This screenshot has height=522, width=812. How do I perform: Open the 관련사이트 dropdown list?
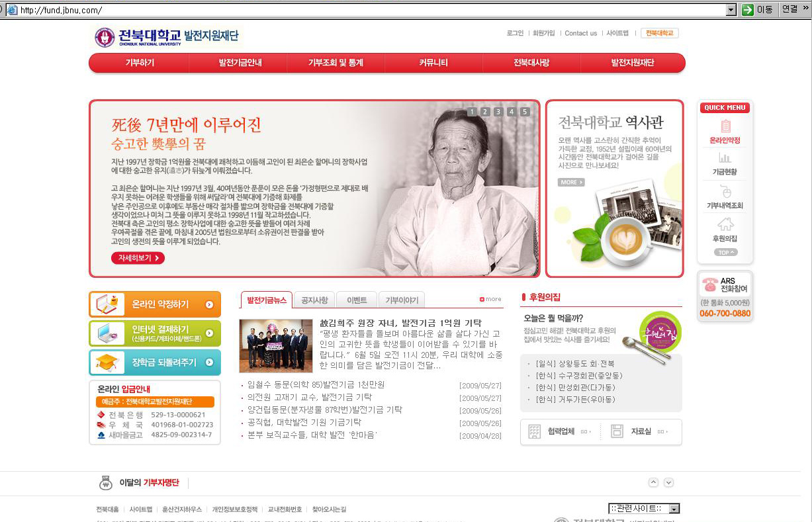pos(674,509)
